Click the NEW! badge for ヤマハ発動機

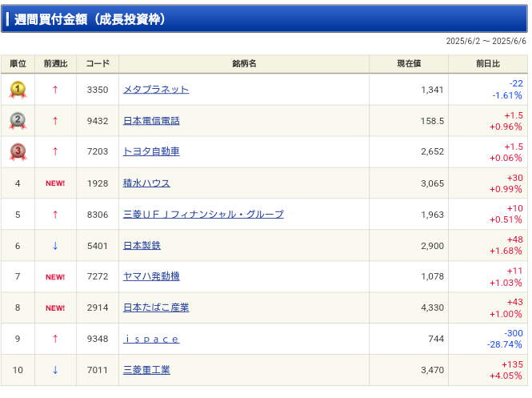55,277
